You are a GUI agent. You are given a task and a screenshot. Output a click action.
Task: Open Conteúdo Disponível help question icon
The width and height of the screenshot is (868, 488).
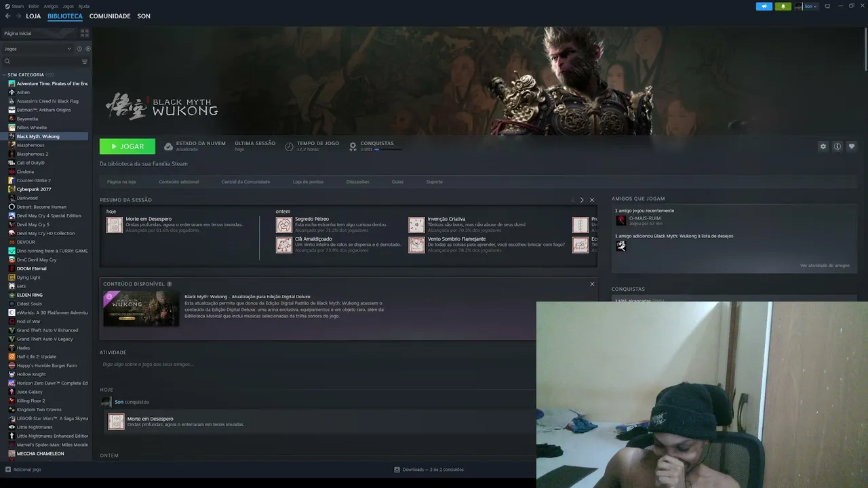[x=170, y=284]
